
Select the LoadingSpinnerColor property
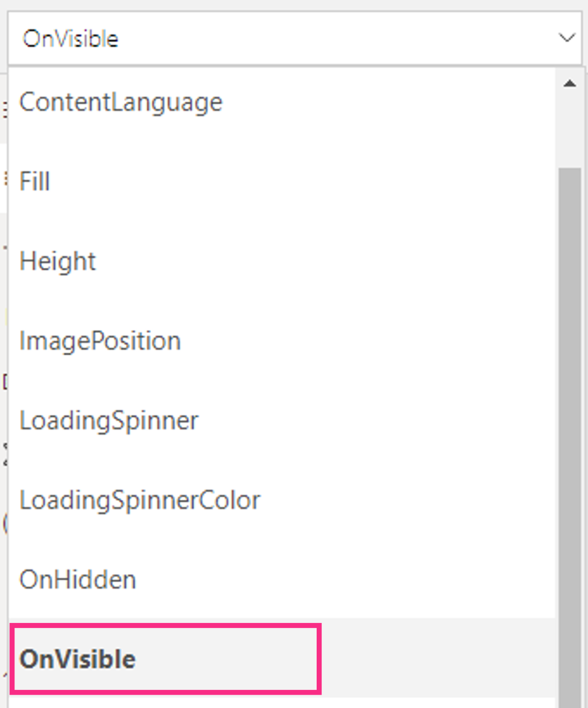click(139, 499)
